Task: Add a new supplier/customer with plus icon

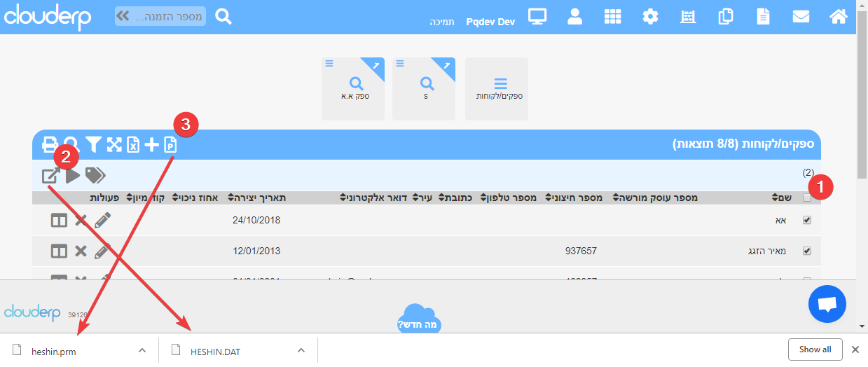Action: [x=151, y=144]
